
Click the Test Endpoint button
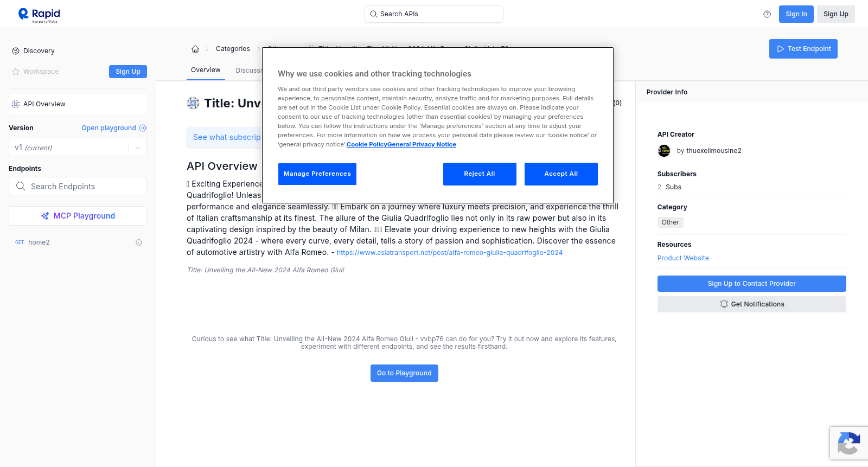[803, 49]
